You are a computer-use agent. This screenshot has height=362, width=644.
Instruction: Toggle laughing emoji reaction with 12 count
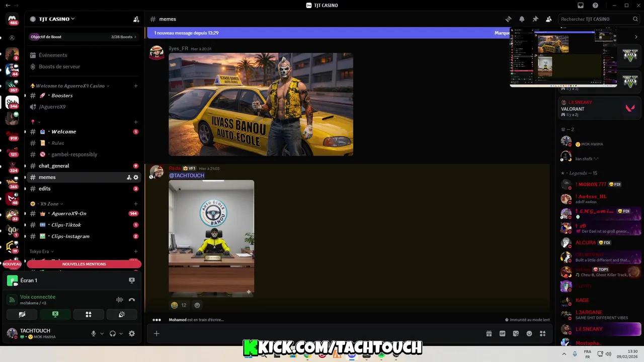[179, 305]
